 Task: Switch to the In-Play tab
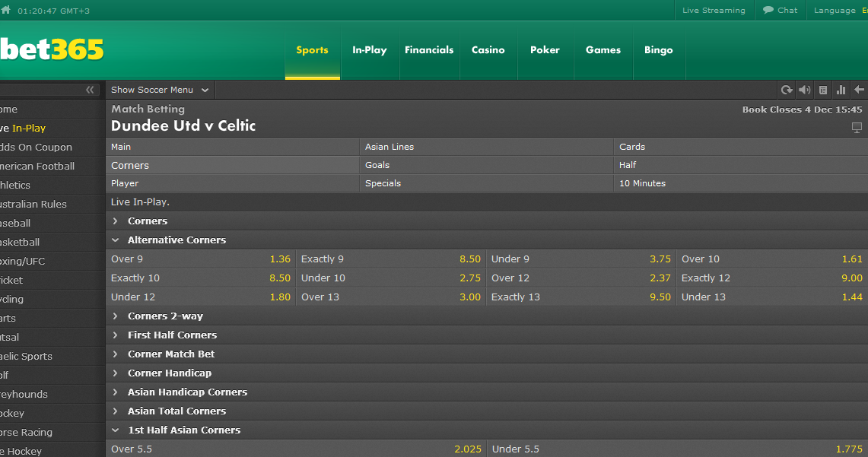(369, 50)
